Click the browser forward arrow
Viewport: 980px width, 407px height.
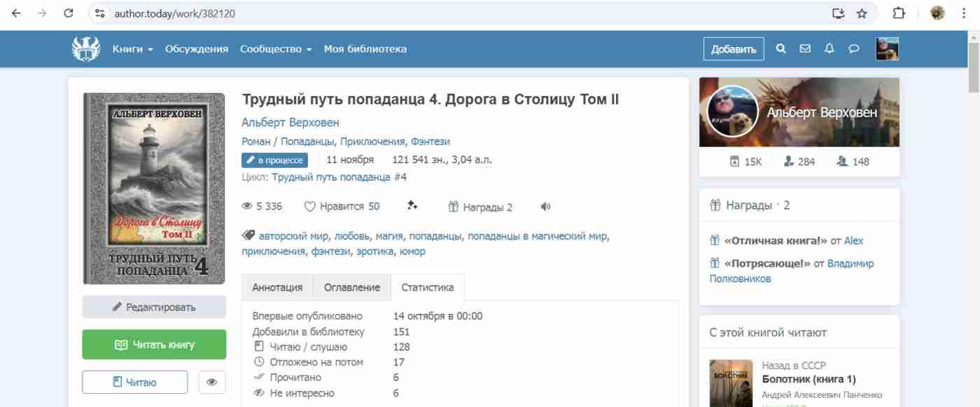tap(42, 13)
